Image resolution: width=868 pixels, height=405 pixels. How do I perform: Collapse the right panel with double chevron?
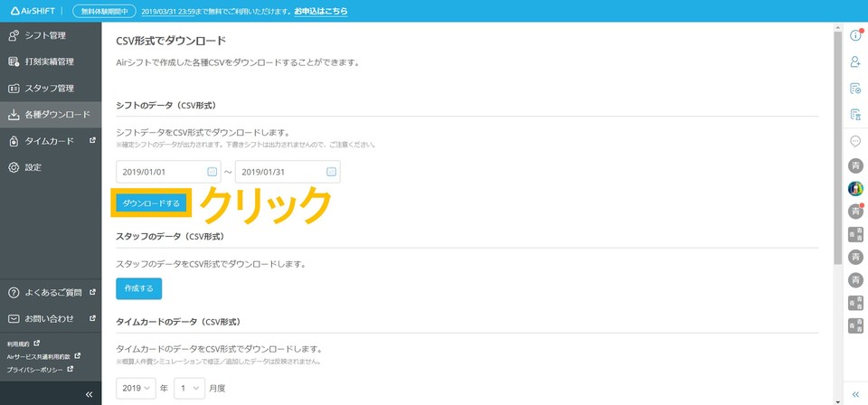tap(855, 395)
